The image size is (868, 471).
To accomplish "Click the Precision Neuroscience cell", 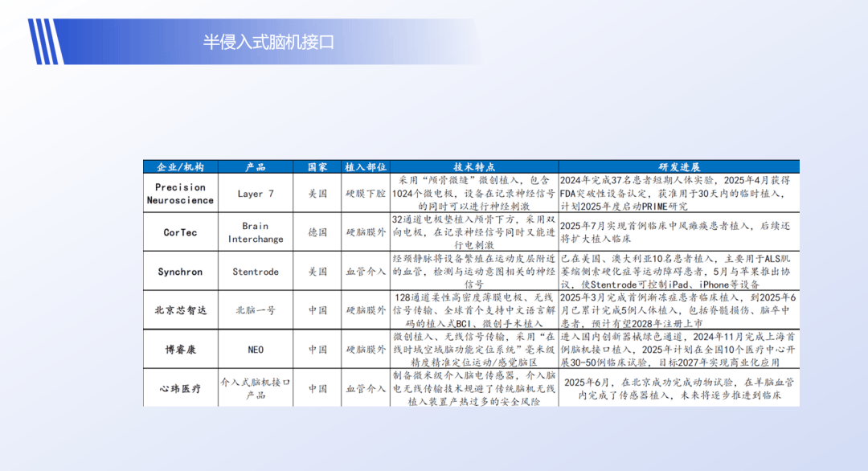I will pyautogui.click(x=181, y=193).
